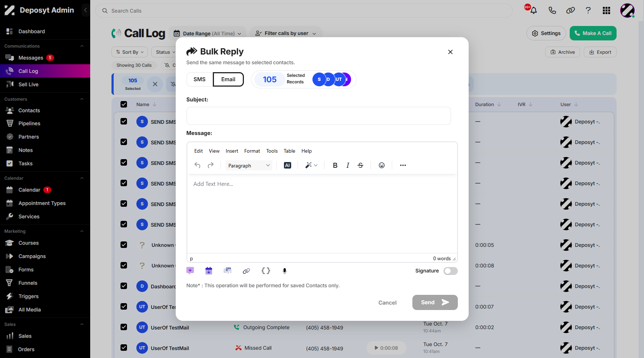Click the Subject input field
The image size is (644, 358).
319,116
